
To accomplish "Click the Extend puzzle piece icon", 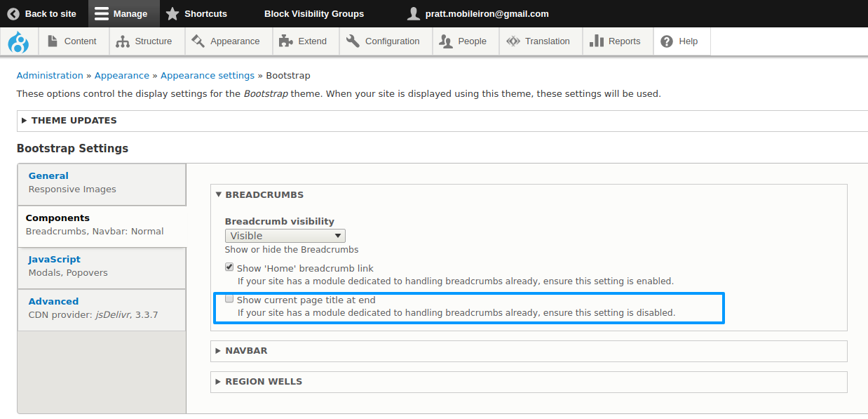I will [x=285, y=41].
